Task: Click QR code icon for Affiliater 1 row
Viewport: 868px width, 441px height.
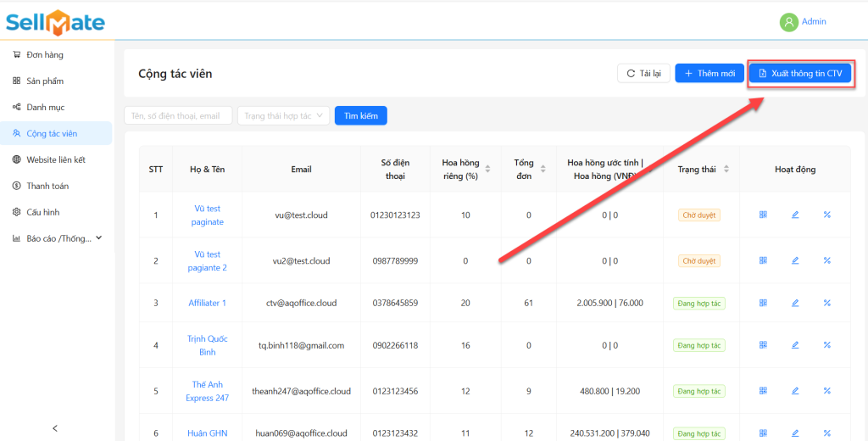Action: click(763, 303)
